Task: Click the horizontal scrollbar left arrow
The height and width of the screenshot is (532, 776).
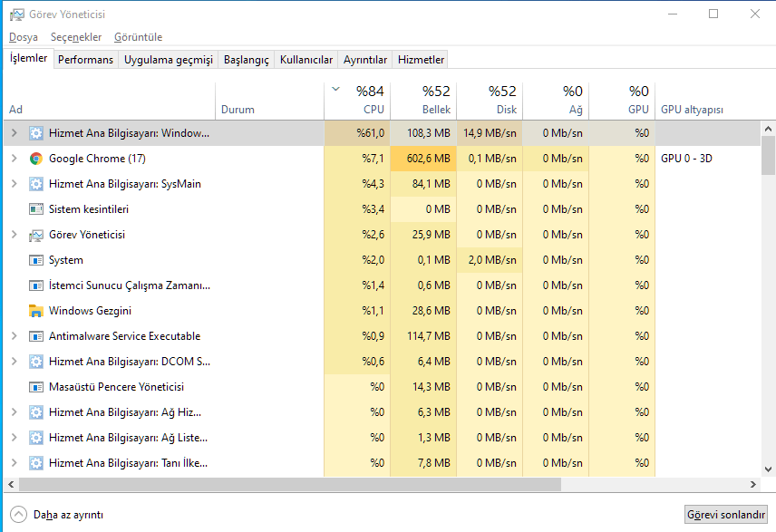Action: (11, 485)
